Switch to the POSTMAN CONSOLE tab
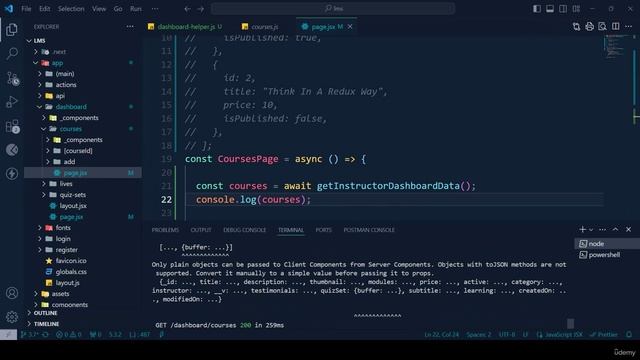Screen dimensions: 640x360 369,230
